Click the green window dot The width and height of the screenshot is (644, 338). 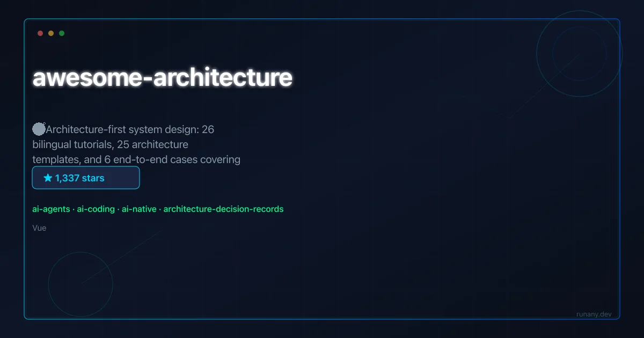pos(62,33)
